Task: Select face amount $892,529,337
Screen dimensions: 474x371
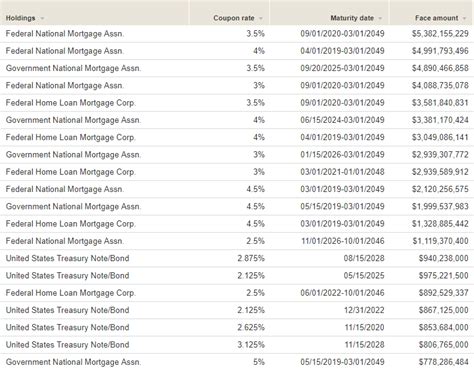Action: coord(444,293)
